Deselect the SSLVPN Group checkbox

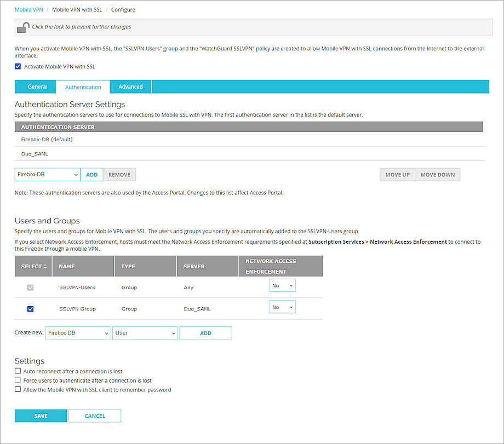[x=31, y=309]
